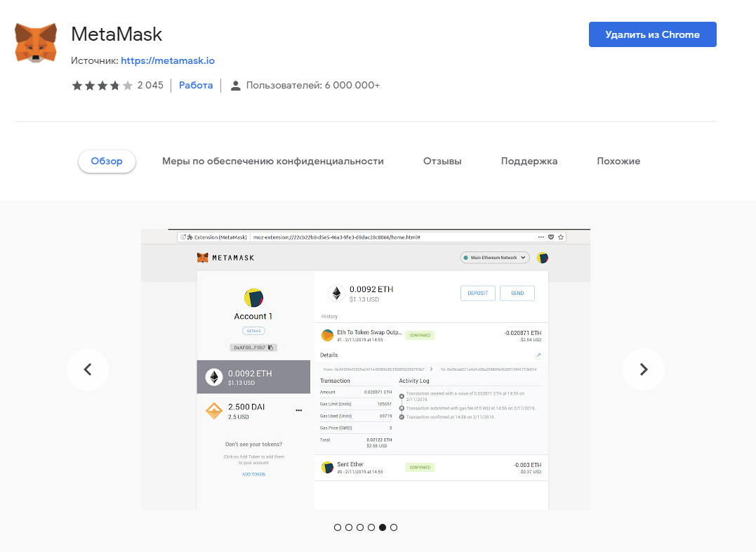The width and height of the screenshot is (756, 552).
Task: Click the Sent Ether transaction row
Action: (431, 468)
